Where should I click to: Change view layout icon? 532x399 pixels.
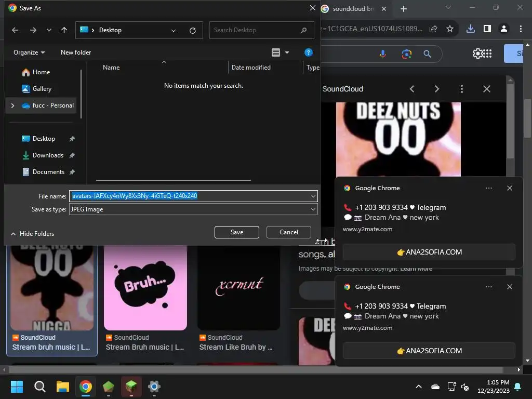click(x=276, y=52)
